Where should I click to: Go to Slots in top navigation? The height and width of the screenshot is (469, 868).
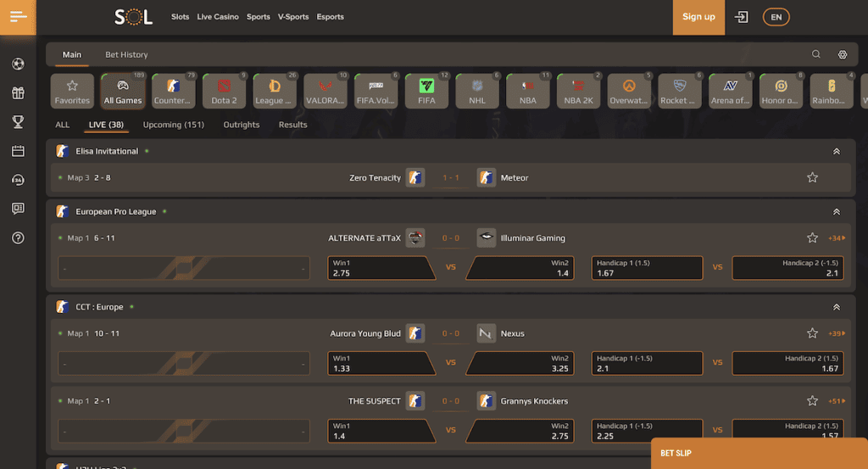181,17
